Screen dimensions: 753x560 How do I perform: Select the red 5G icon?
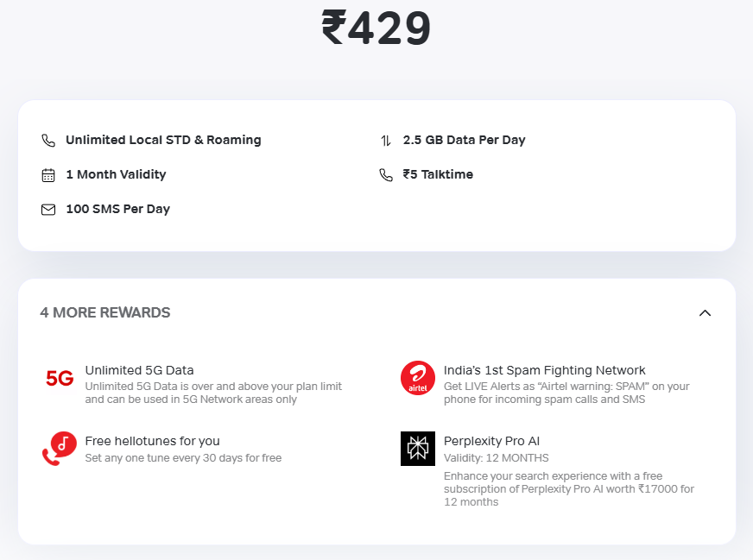(58, 377)
